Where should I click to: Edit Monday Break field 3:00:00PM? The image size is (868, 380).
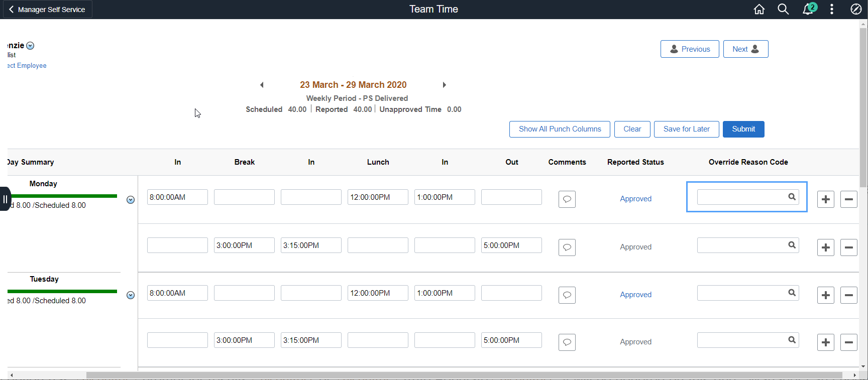[244, 245]
